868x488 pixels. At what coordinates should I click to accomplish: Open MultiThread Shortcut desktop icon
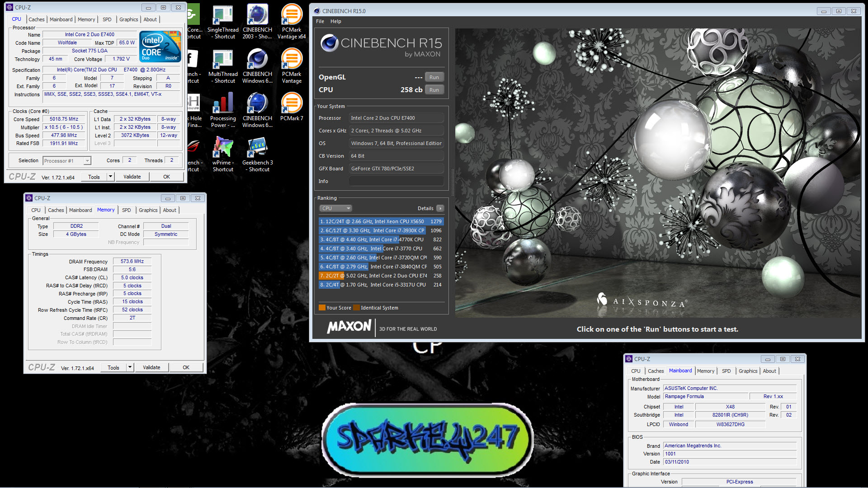tap(223, 66)
